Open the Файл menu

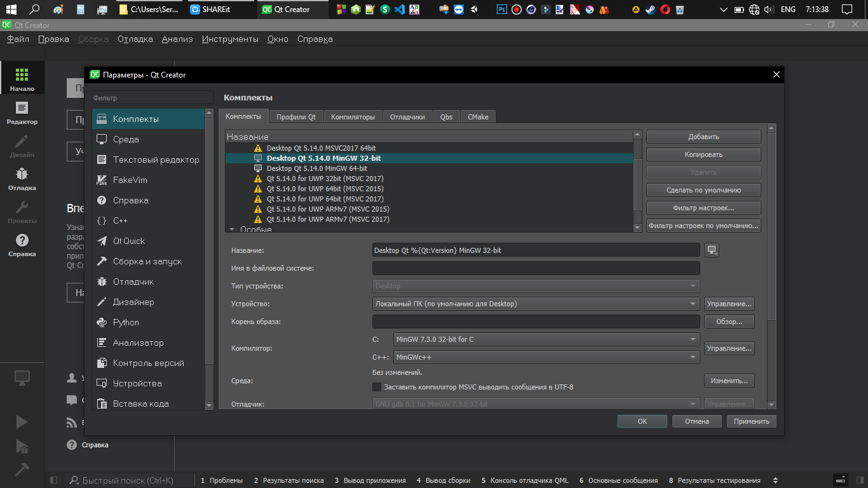click(18, 39)
